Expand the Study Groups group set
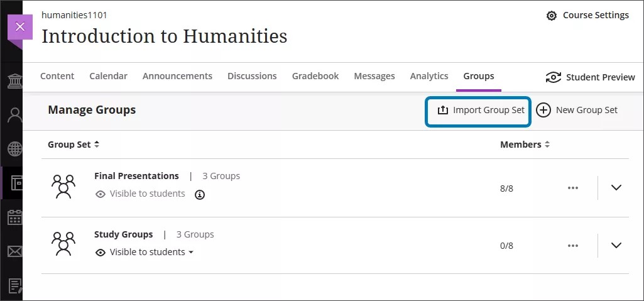644x301 pixels. tap(616, 246)
